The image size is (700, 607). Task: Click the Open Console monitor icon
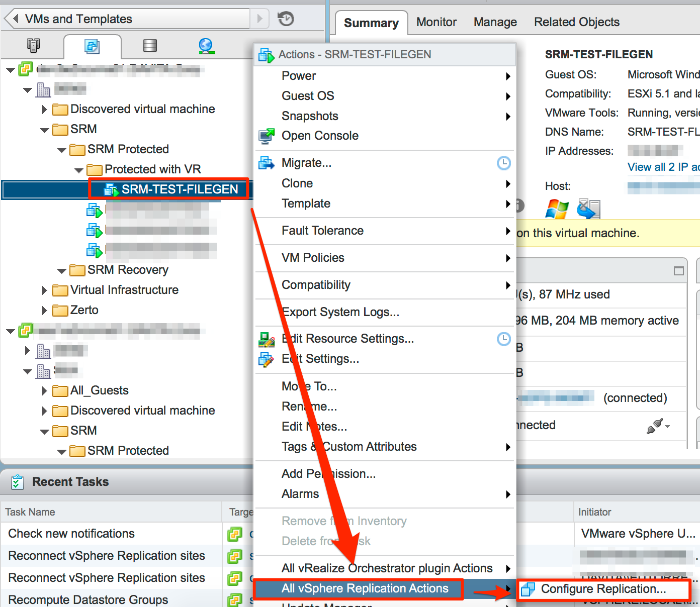[x=266, y=136]
